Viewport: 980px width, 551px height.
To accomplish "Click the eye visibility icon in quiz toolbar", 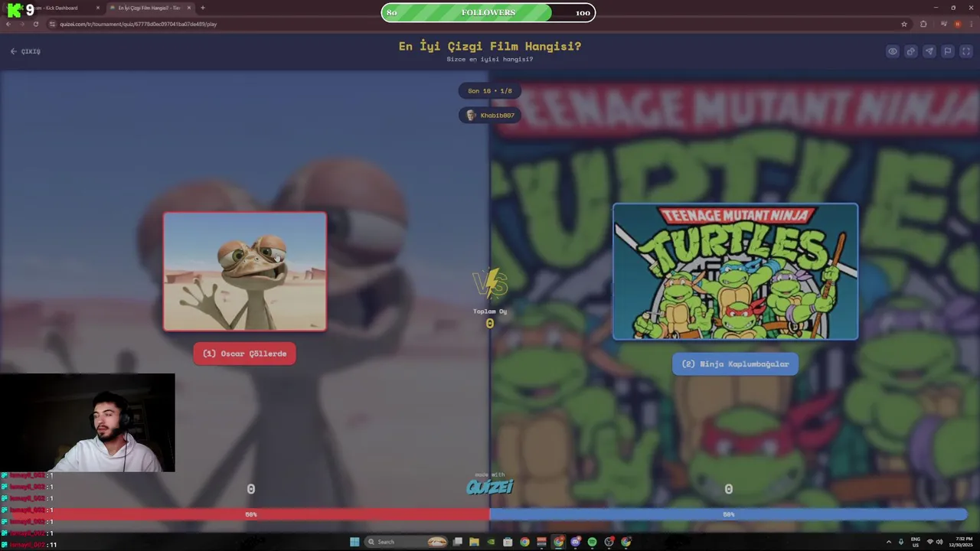I will [893, 51].
